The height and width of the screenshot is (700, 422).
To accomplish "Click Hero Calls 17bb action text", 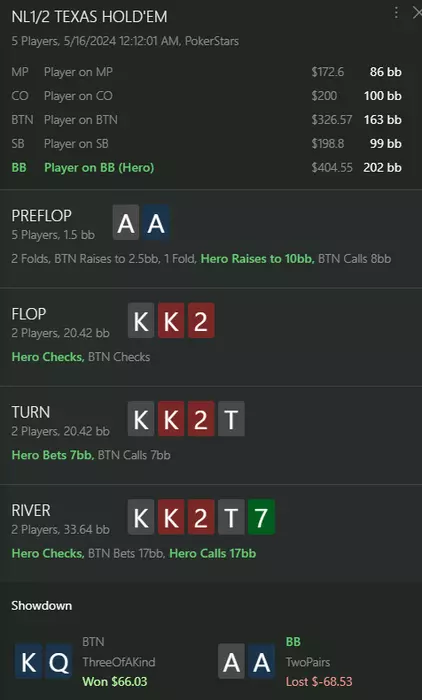I will [213, 554].
